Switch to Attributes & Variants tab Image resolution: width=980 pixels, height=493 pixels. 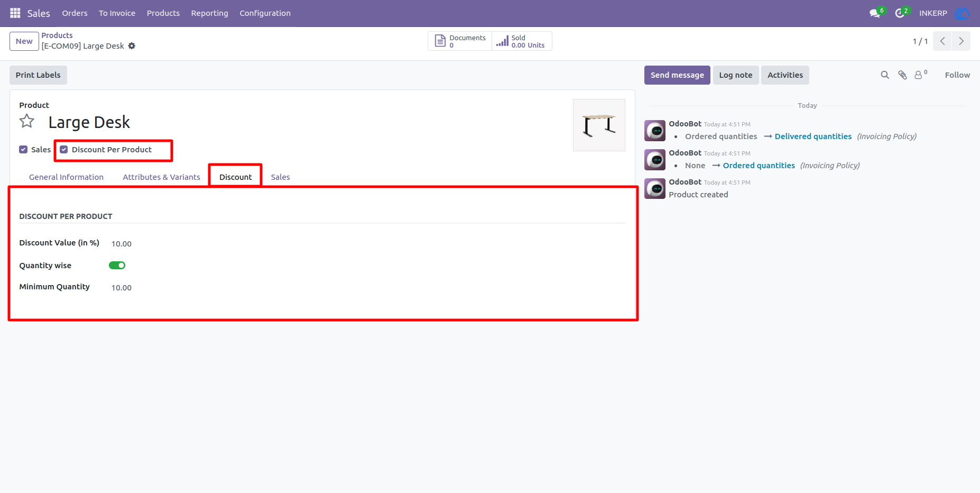tap(161, 177)
